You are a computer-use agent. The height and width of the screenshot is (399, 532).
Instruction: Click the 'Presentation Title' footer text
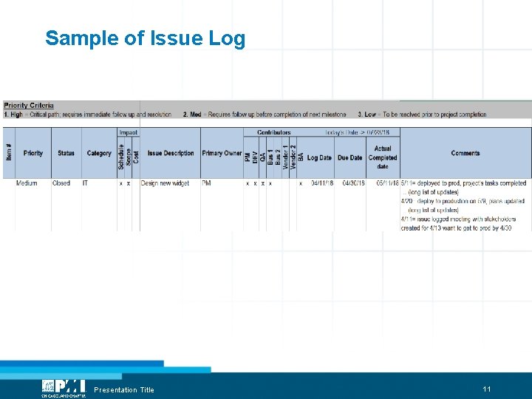pyautogui.click(x=124, y=390)
